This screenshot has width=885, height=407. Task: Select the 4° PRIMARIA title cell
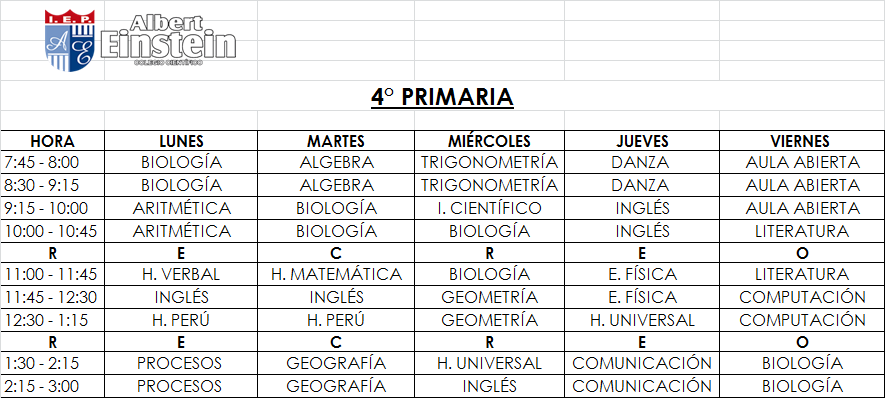tap(442, 97)
